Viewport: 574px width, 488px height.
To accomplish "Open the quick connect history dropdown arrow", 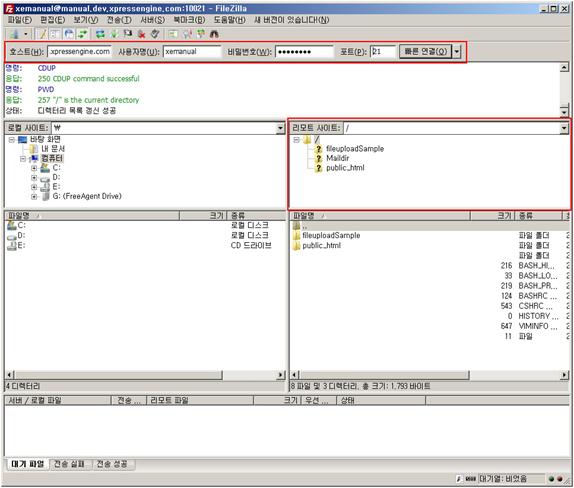I will (456, 52).
